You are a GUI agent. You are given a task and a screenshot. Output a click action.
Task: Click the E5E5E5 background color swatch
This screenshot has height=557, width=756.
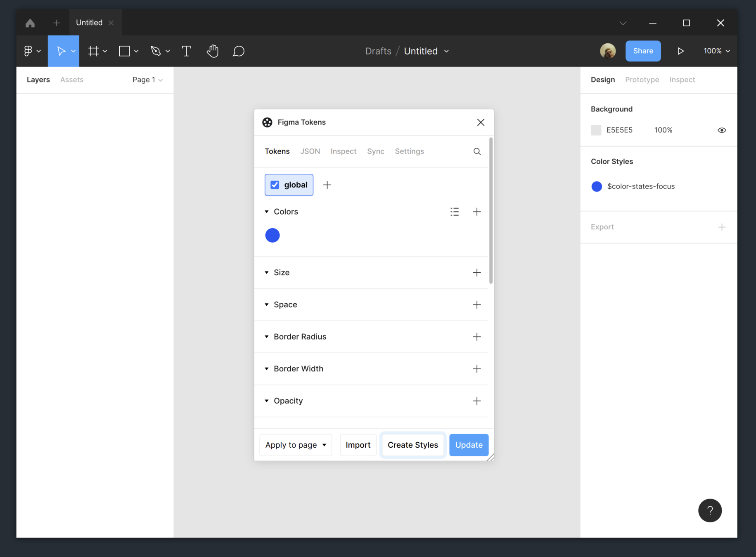click(x=596, y=130)
